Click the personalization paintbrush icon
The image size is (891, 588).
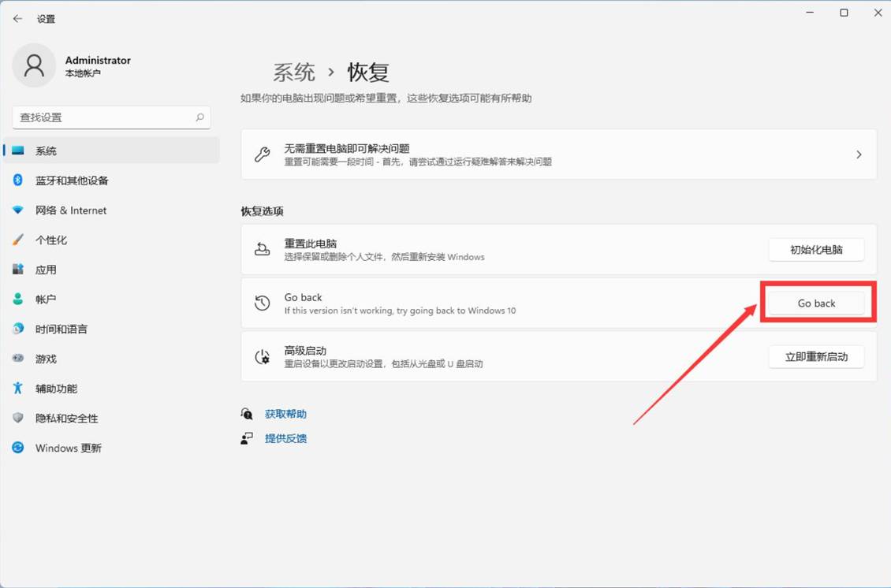coord(18,240)
